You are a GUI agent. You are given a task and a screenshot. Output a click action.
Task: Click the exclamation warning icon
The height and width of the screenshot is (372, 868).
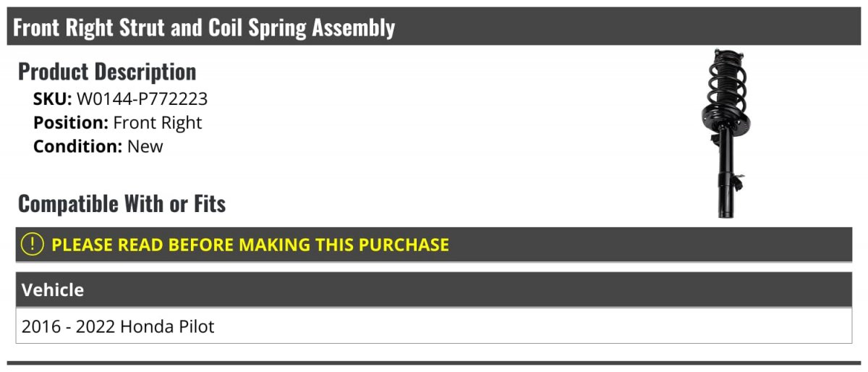tap(33, 245)
